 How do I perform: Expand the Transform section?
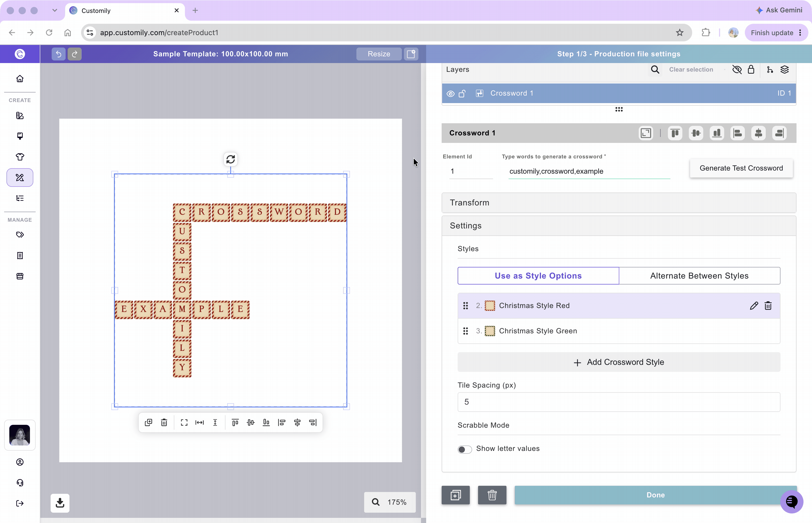click(x=619, y=203)
